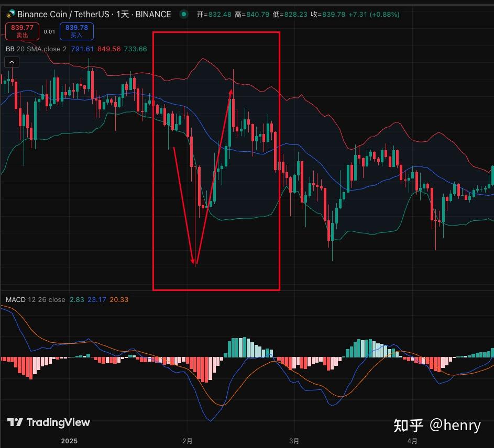494x448 pixels.
Task: Click the MACD histogram value 2.83
Action: [x=77, y=300]
